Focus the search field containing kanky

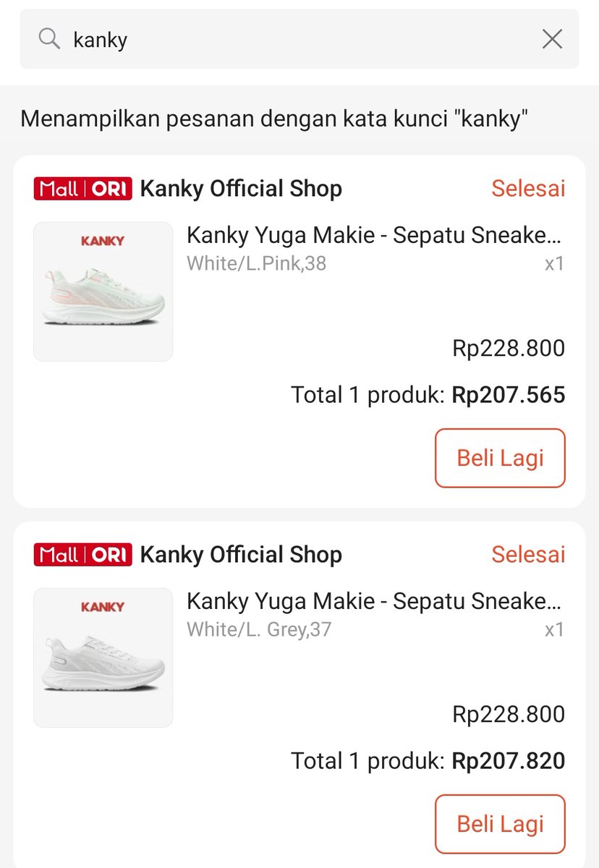pyautogui.click(x=299, y=39)
